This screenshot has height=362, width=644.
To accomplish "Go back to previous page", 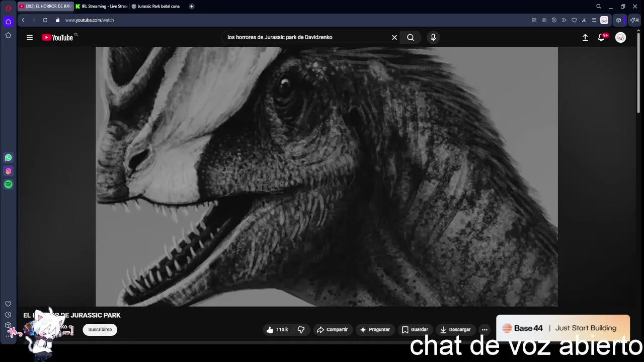I will click(x=23, y=20).
